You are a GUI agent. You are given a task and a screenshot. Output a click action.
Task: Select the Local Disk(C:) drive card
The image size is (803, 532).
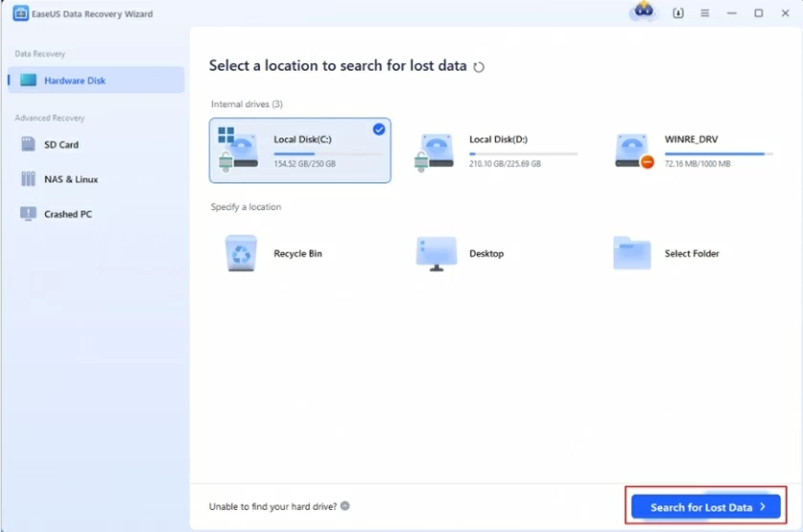299,150
